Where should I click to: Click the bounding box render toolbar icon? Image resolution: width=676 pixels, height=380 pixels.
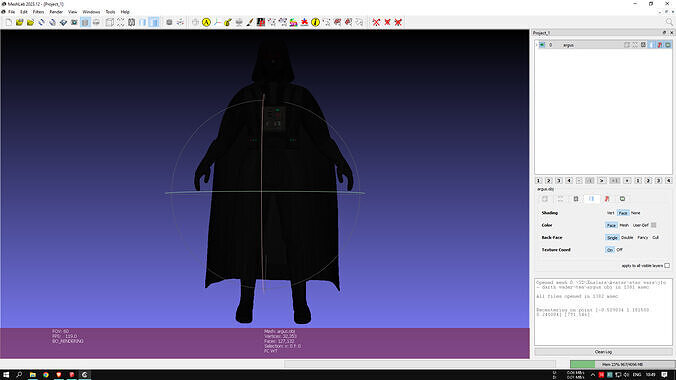pyautogui.click(x=110, y=22)
